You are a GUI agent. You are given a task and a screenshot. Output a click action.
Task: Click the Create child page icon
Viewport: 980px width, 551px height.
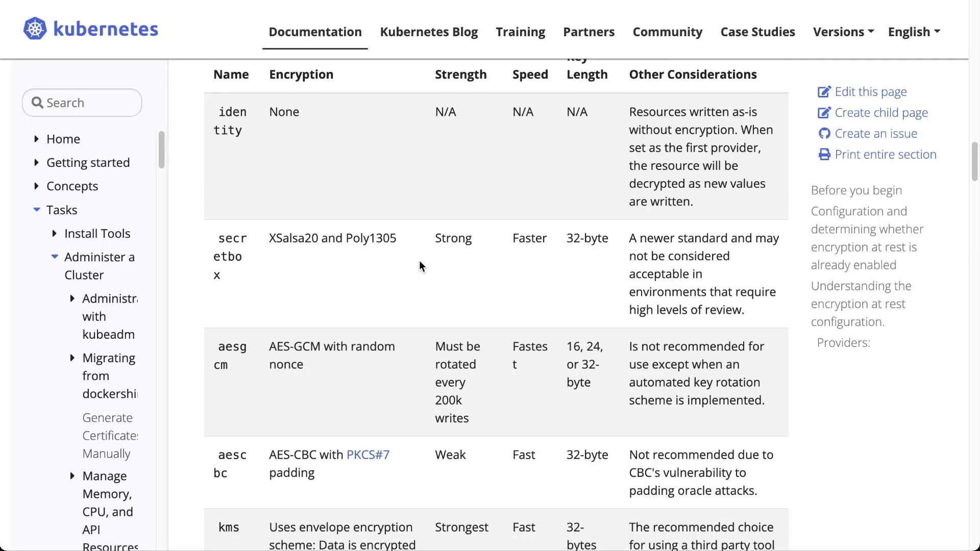pos(824,113)
